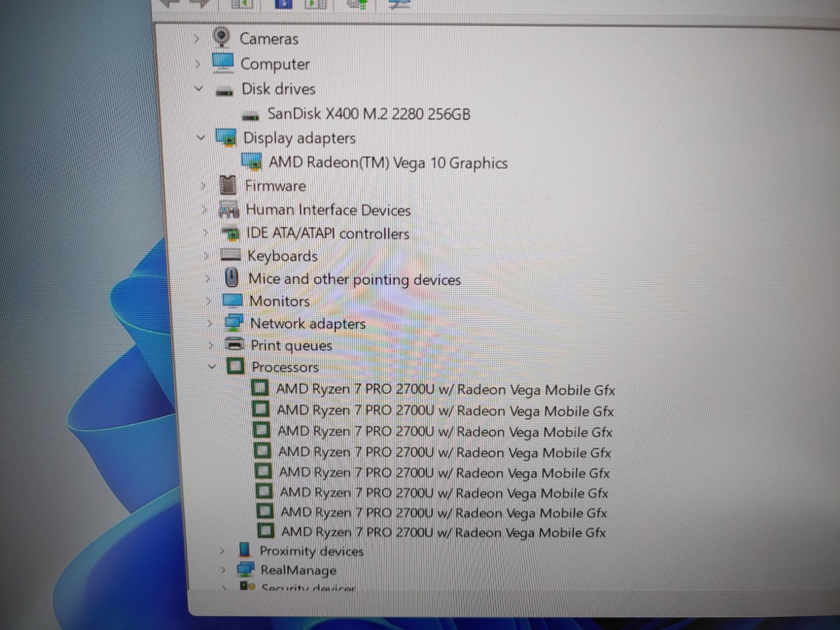The height and width of the screenshot is (630, 840).
Task: Click the Firmware chip icon
Action: tap(228, 185)
